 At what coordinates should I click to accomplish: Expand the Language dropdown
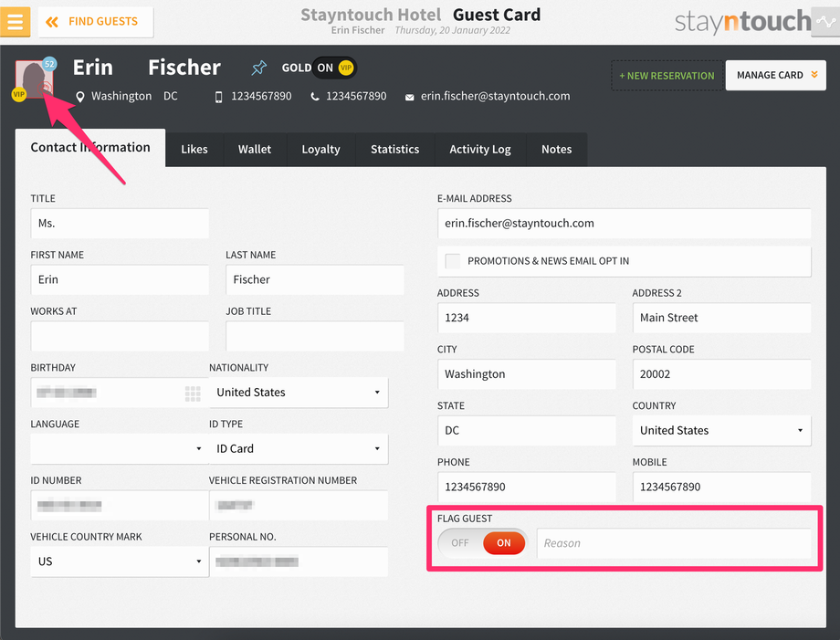click(120, 449)
